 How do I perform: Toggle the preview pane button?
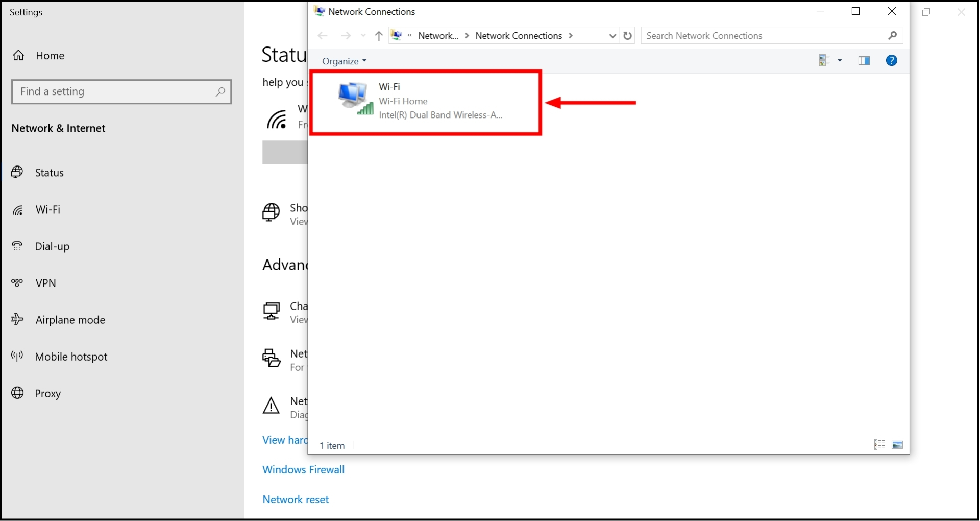(x=864, y=61)
